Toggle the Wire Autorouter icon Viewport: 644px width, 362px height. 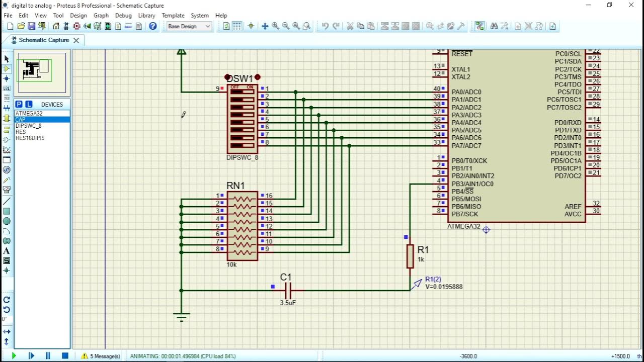click(x=479, y=26)
